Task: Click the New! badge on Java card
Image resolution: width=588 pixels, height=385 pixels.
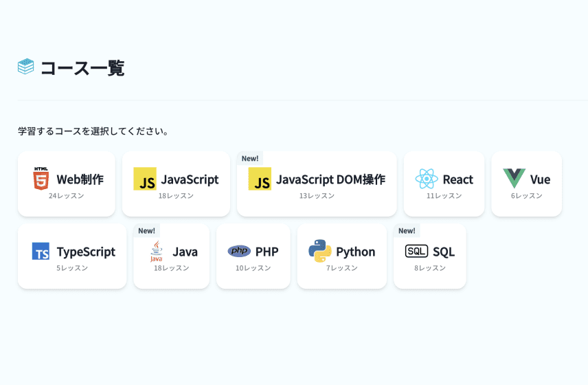Action: [146, 231]
